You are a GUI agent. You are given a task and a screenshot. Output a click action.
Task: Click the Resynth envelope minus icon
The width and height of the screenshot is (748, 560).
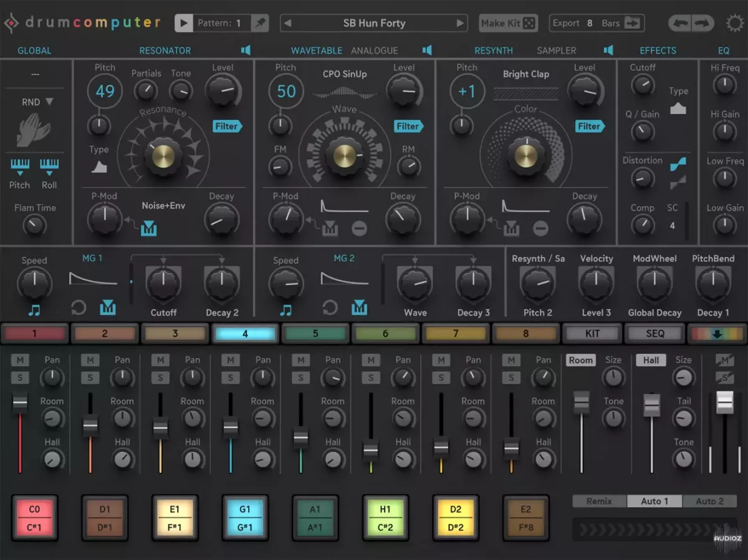click(540, 228)
